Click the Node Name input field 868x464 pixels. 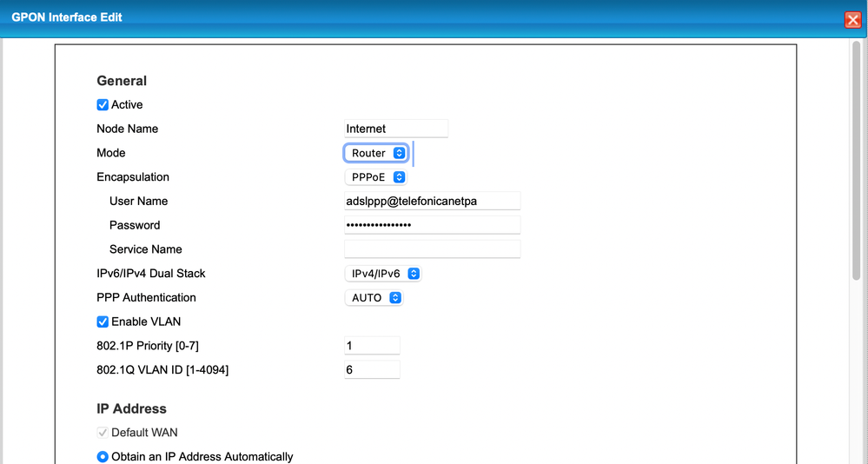coord(396,129)
